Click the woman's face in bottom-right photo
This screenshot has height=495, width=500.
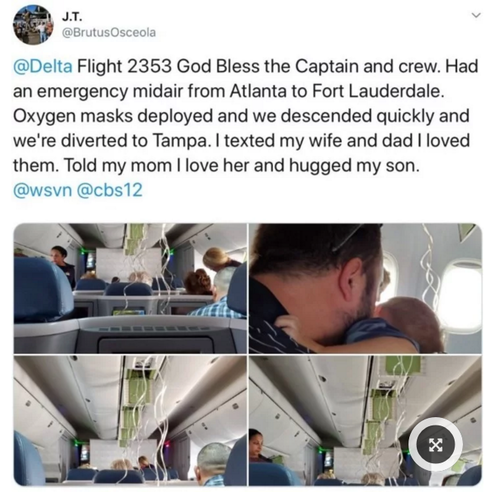(256, 441)
